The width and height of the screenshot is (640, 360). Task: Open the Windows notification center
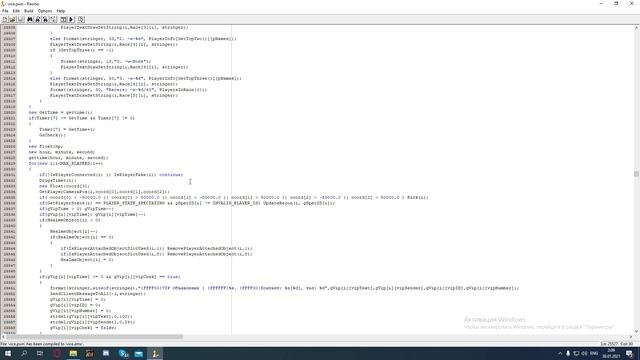point(630,353)
